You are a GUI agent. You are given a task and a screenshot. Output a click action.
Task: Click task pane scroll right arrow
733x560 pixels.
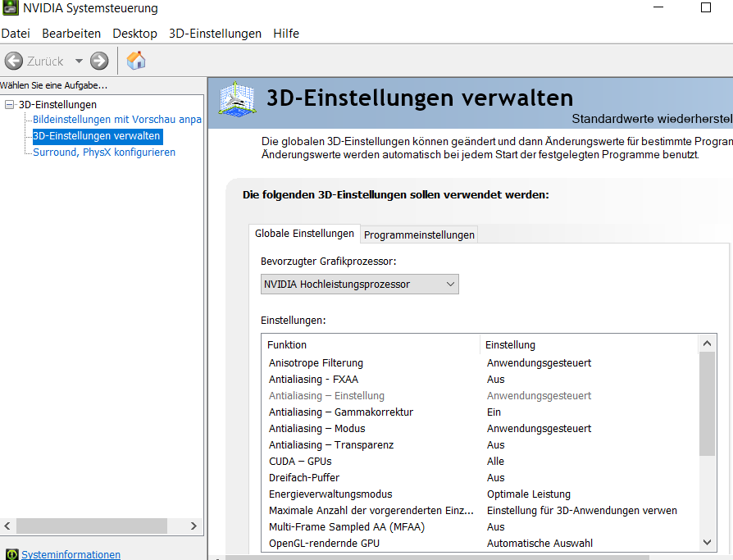(x=193, y=526)
